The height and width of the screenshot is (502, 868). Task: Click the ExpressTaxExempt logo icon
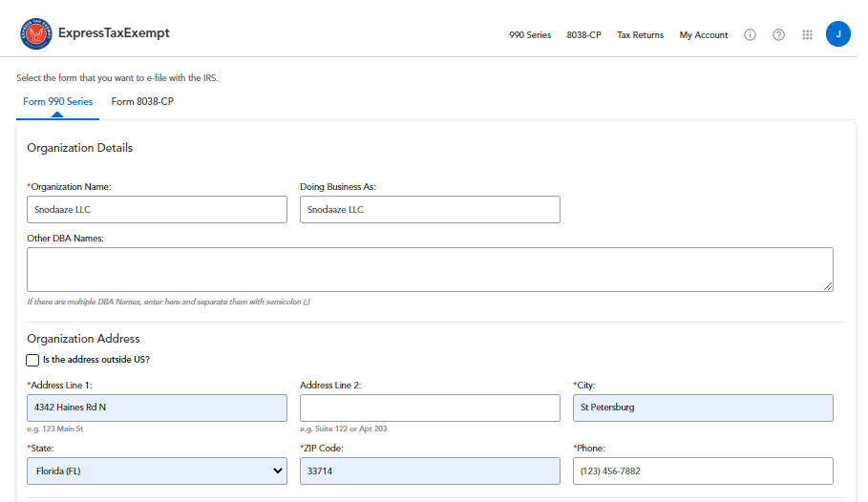click(36, 33)
